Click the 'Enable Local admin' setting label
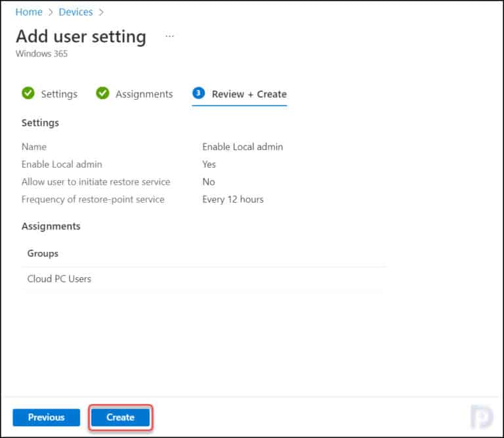 tap(62, 165)
